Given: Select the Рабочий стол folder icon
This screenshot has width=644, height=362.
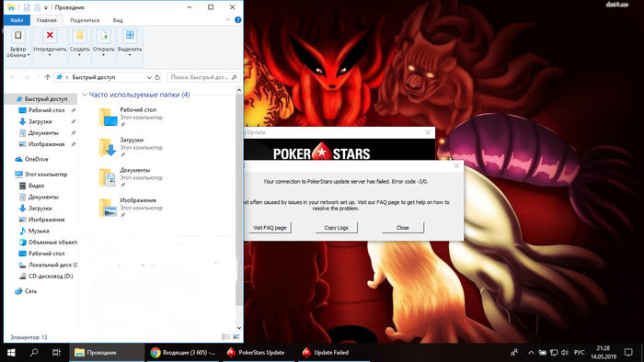Looking at the screenshot, I should tap(108, 118).
